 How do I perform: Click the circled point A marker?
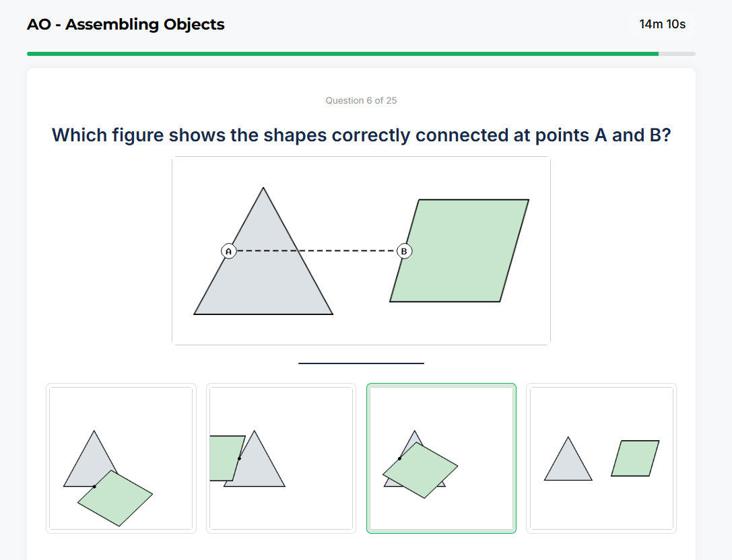(x=229, y=251)
